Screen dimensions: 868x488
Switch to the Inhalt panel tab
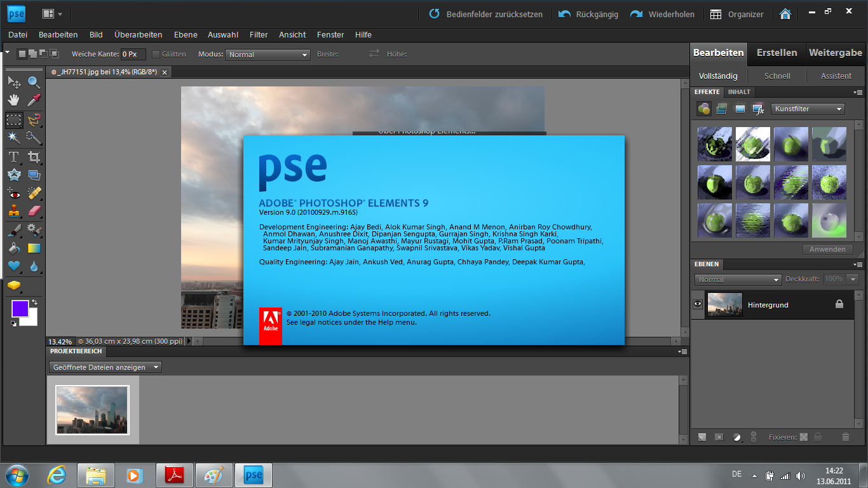(739, 92)
